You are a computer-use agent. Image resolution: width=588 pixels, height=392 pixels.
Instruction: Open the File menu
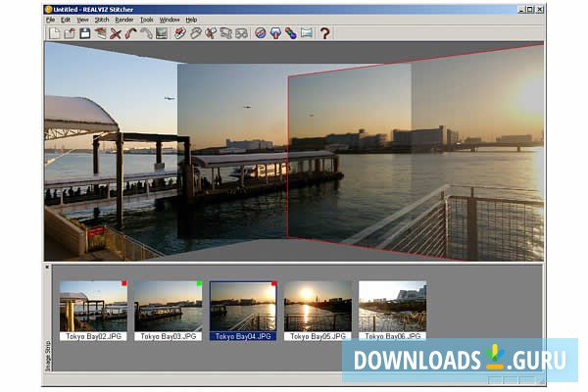point(50,20)
